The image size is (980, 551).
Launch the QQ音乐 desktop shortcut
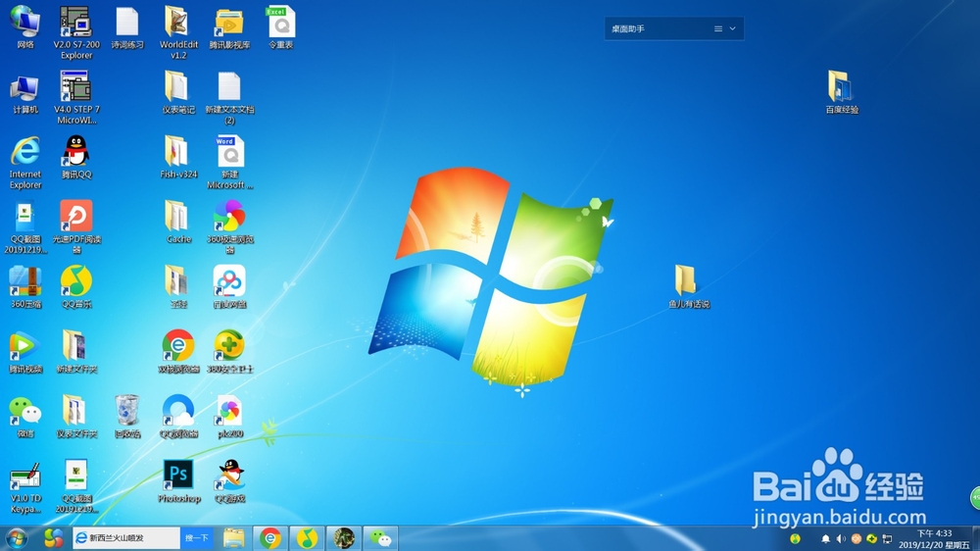tap(76, 287)
